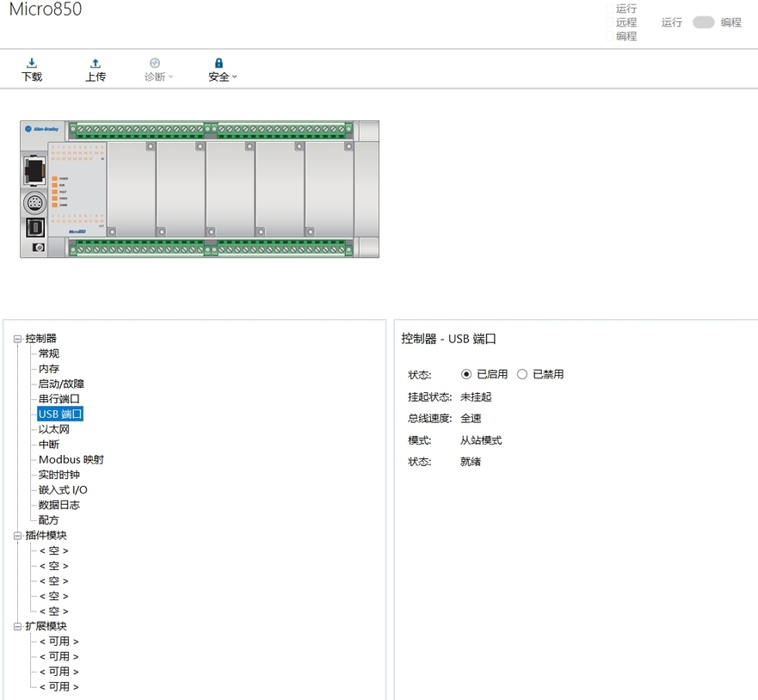
Task: Click the Micro850 title text
Action: click(46, 9)
